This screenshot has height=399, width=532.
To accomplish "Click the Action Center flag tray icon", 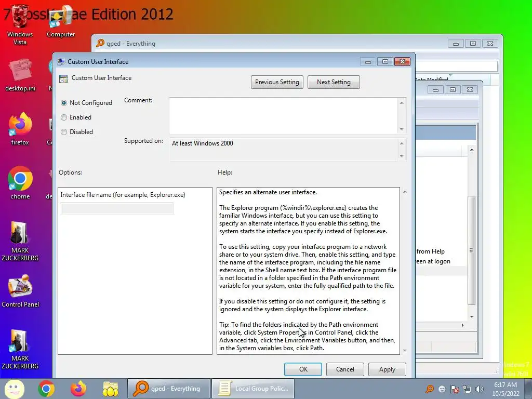I will pos(454,389).
